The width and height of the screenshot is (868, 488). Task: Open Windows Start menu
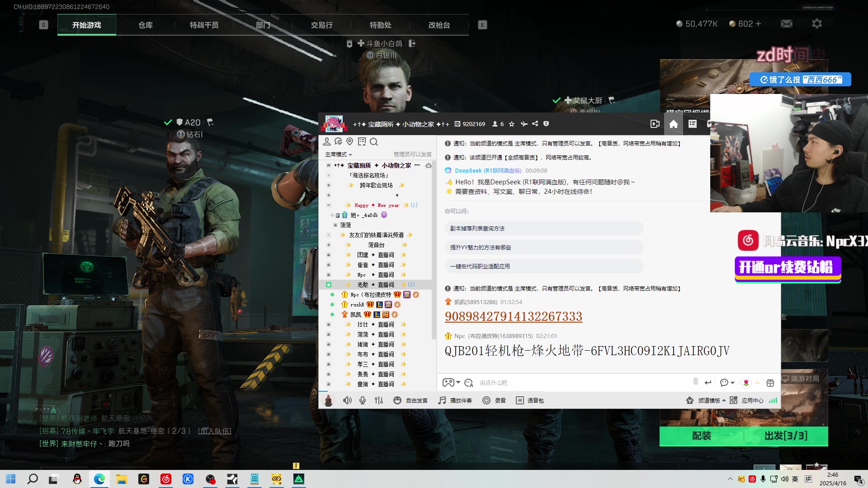(x=11, y=479)
